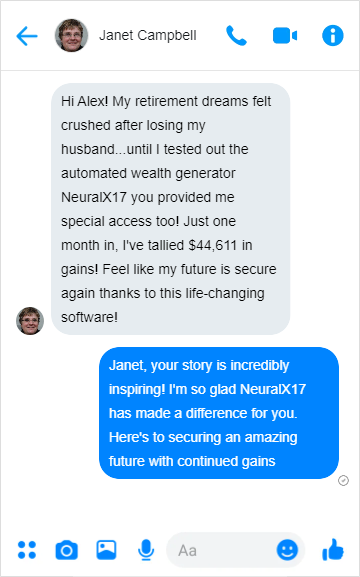
Task: Click the Janet Campbell contact name
Action: click(x=148, y=36)
